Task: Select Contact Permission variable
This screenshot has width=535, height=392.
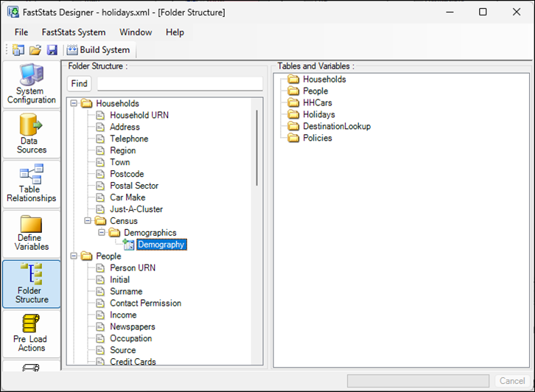Action: (145, 303)
